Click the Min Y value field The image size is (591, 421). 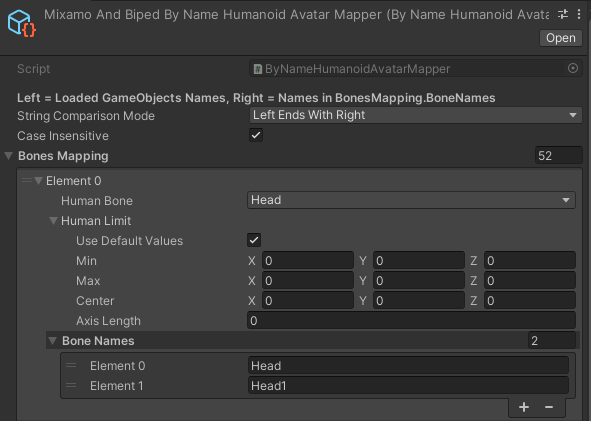[x=419, y=260]
